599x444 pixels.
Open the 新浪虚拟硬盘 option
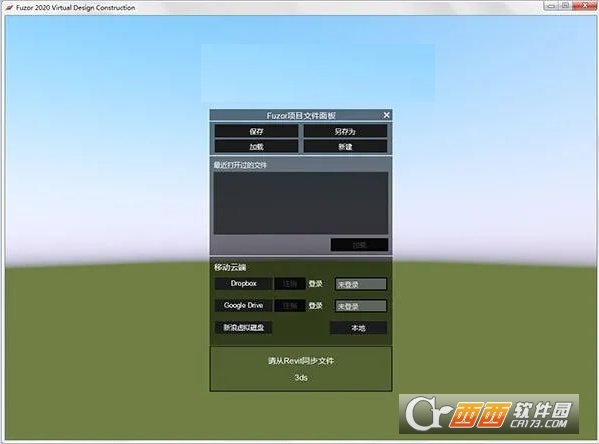[243, 327]
